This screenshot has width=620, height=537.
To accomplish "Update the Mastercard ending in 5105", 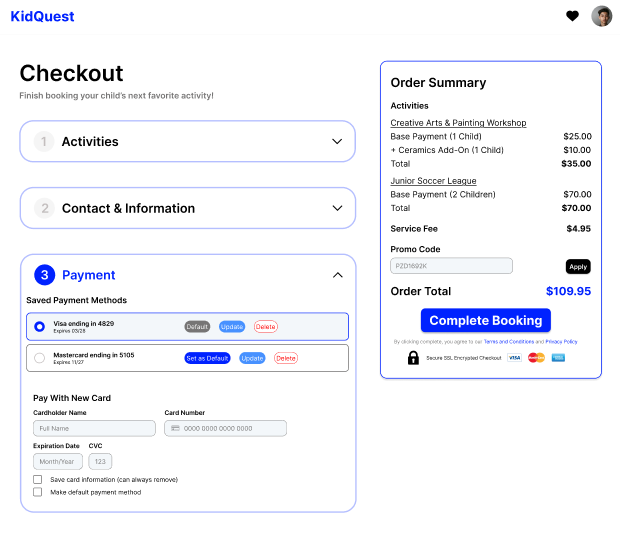I will coord(252,358).
